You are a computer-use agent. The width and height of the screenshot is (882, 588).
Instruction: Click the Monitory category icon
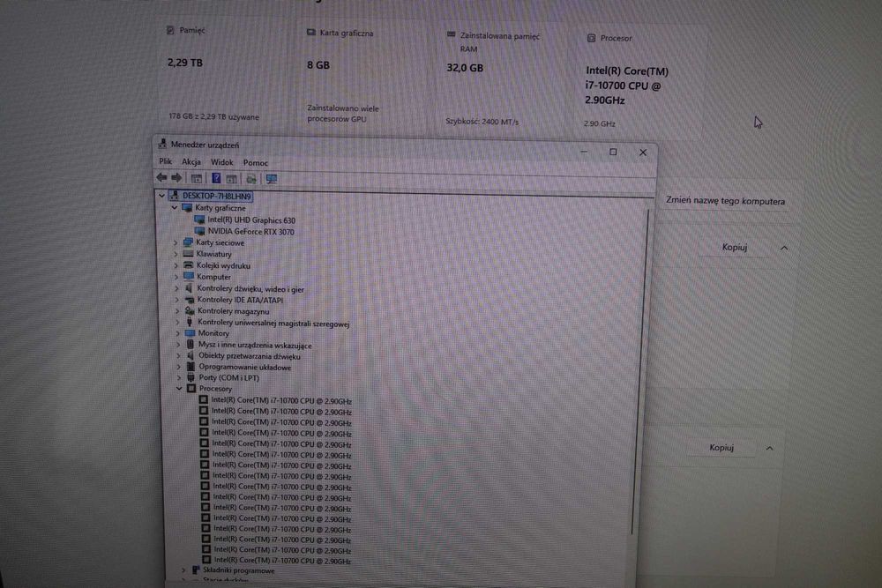pyautogui.click(x=190, y=332)
